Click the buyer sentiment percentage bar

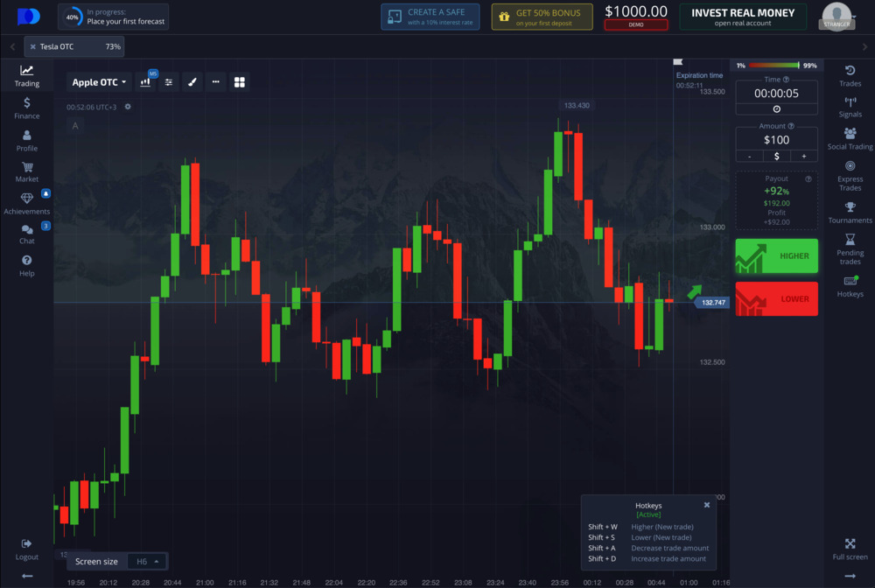pos(774,65)
